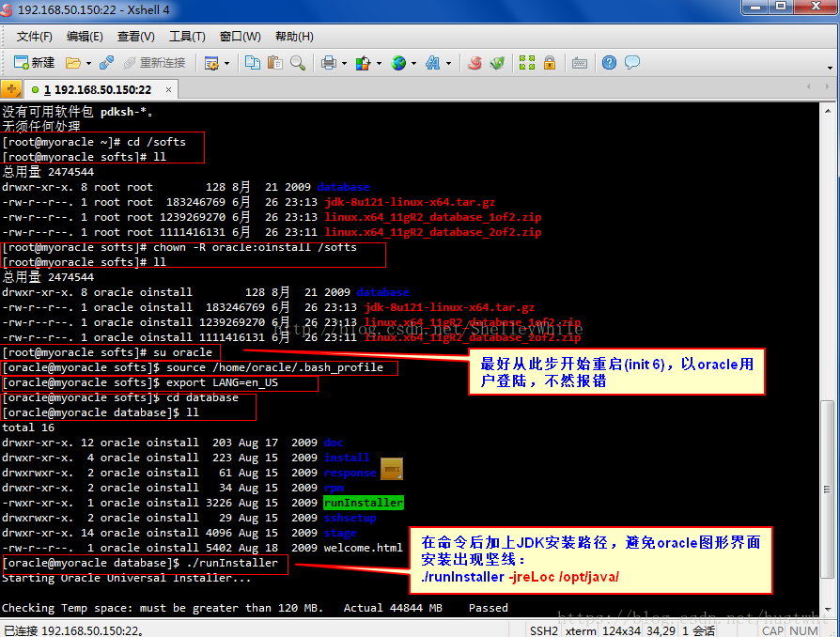Click the blue 'response' directory name
Screen dimensions: 840x637
(350, 473)
